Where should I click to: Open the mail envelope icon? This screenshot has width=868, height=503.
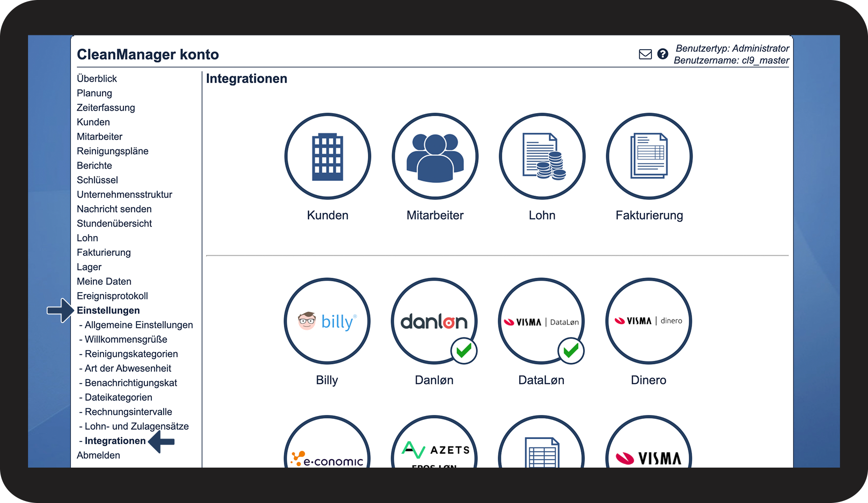coord(645,54)
